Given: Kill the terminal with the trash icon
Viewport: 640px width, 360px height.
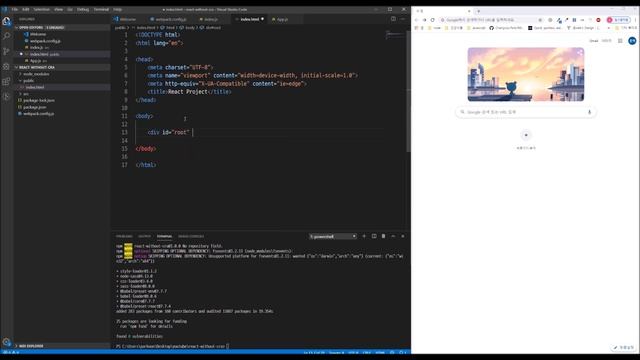Looking at the screenshot, I should tap(383, 236).
